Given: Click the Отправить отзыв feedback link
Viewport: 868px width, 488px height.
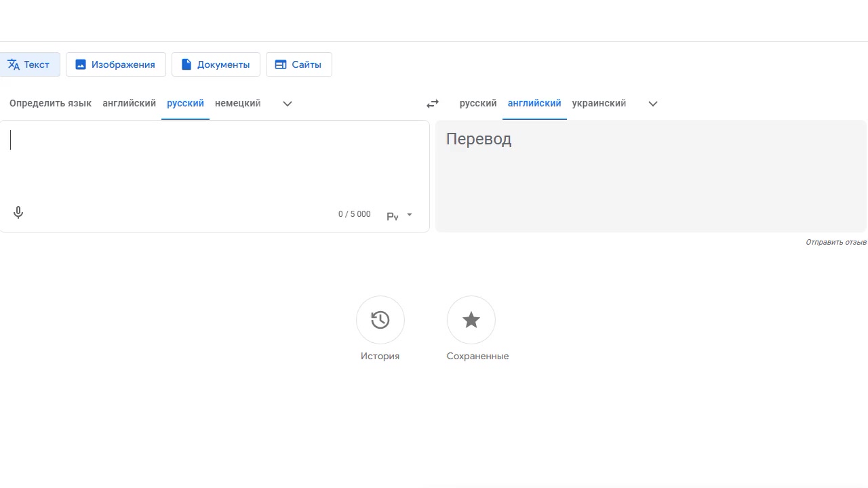Looking at the screenshot, I should click(835, 242).
